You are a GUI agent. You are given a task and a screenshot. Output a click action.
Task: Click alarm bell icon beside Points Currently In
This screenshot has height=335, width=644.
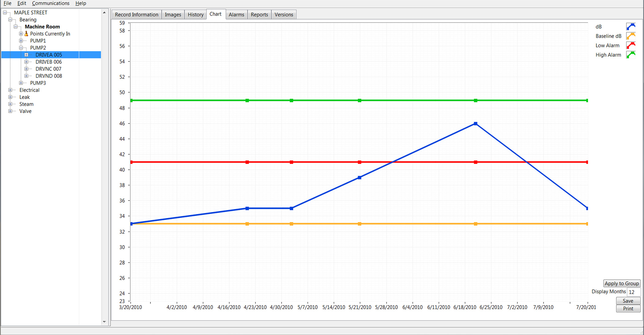(x=26, y=34)
